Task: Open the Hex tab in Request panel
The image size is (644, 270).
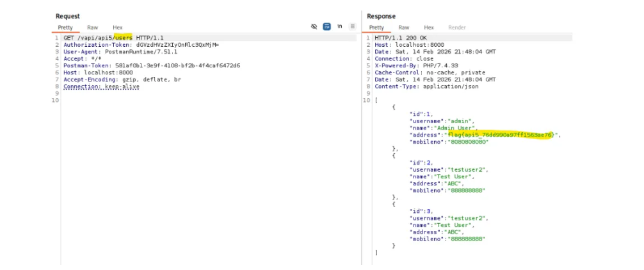Action: point(117,28)
